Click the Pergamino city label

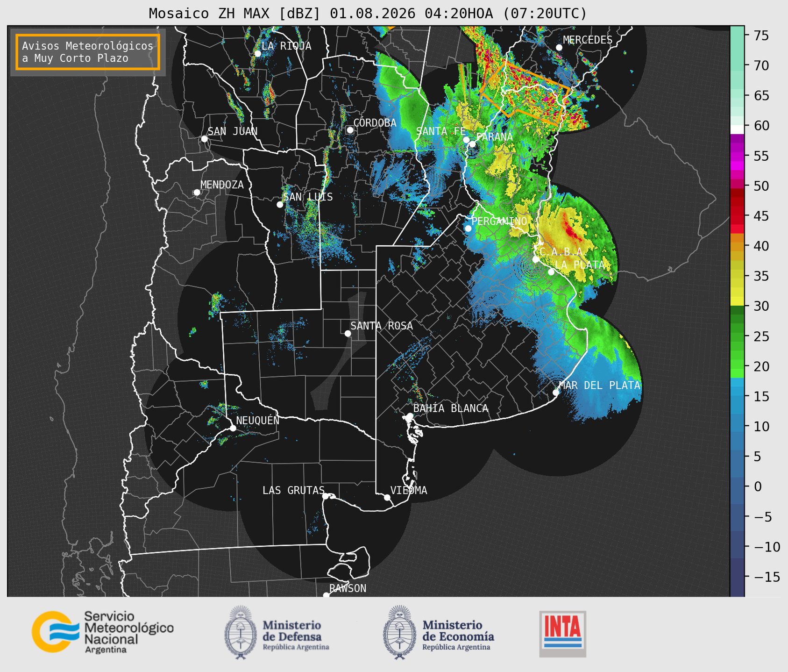pos(499,221)
